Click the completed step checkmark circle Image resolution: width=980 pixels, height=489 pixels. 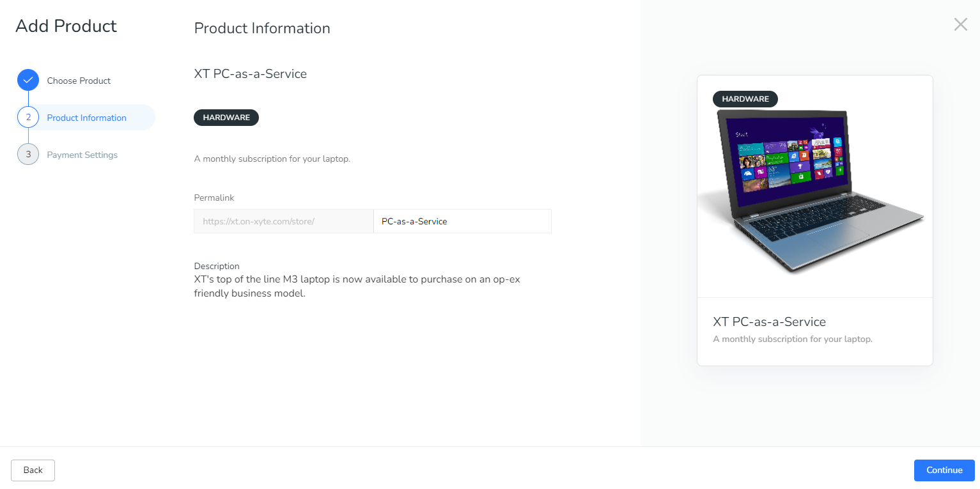(28, 81)
